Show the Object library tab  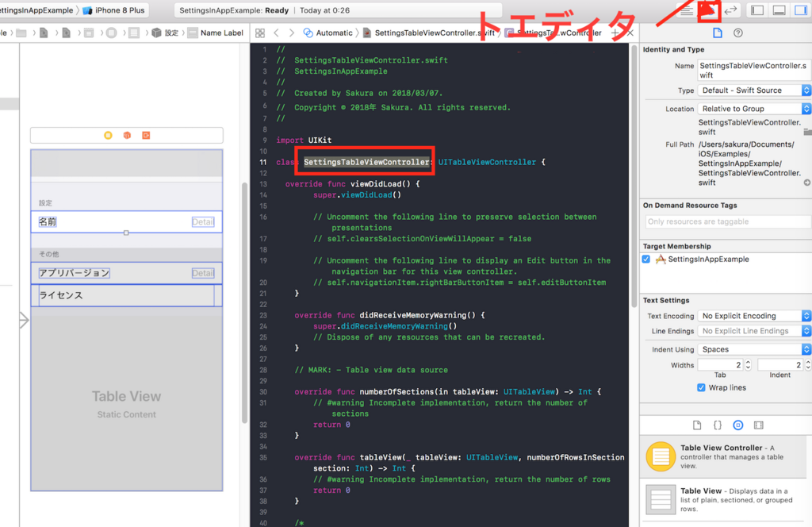[738, 425]
